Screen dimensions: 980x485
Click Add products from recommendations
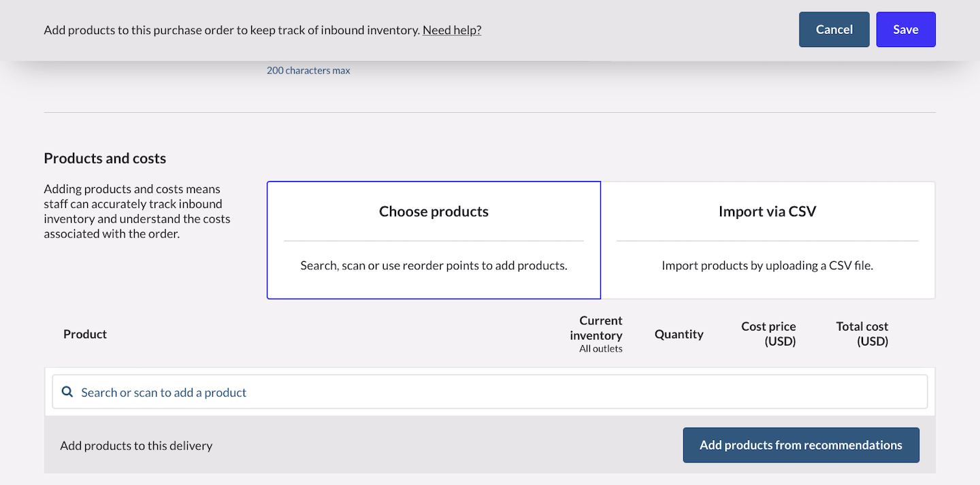800,445
